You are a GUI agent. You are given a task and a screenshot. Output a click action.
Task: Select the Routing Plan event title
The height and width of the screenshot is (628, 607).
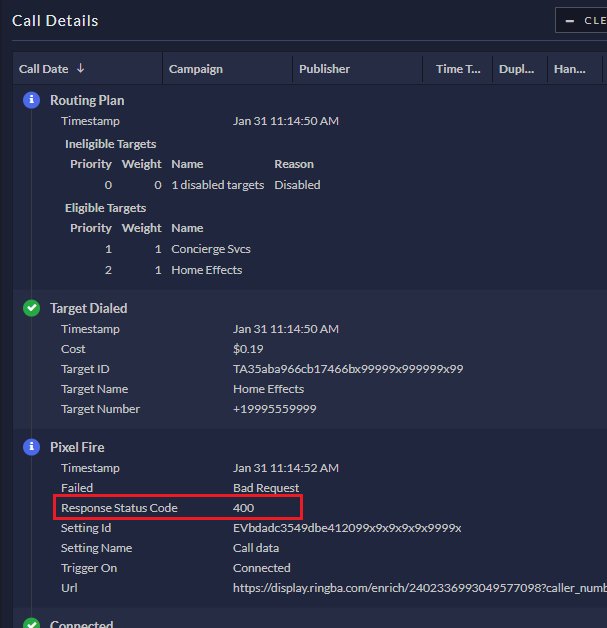(87, 100)
